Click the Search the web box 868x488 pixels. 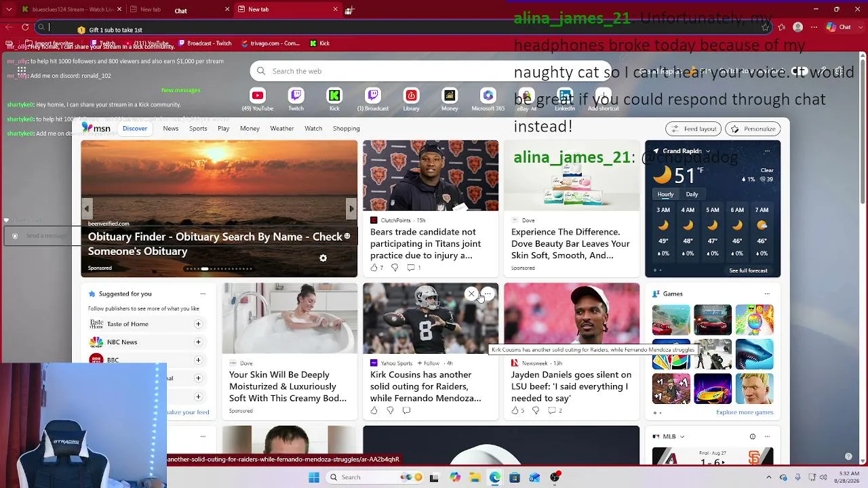tap(431, 70)
